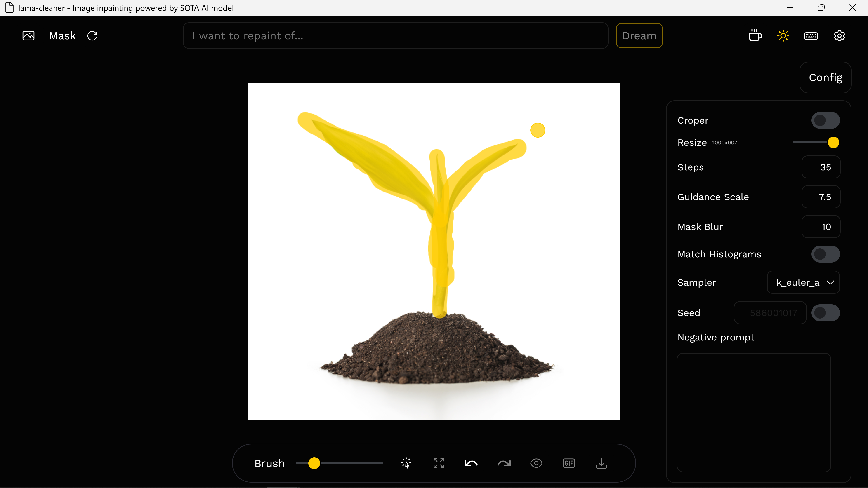Image resolution: width=868 pixels, height=488 pixels.
Task: Click the 1000x907 resize dimensions text
Action: 724,143
